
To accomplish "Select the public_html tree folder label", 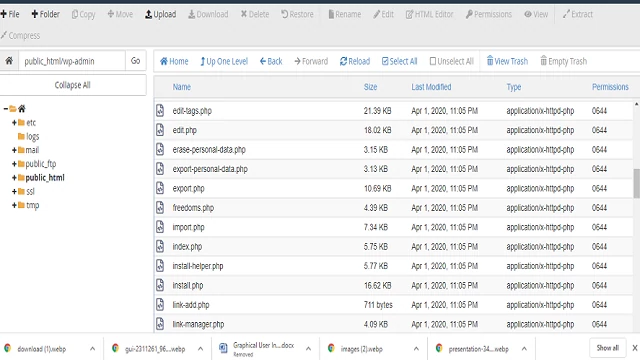I will (x=45, y=178).
